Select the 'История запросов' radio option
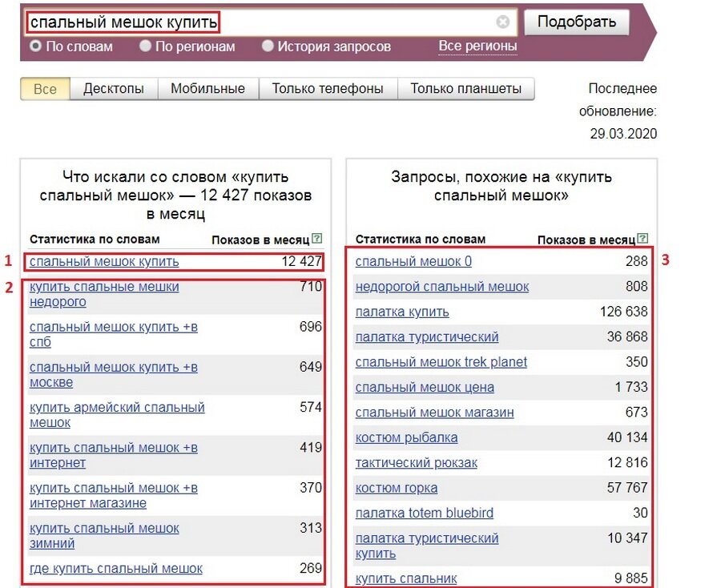721x588 pixels. point(268,46)
